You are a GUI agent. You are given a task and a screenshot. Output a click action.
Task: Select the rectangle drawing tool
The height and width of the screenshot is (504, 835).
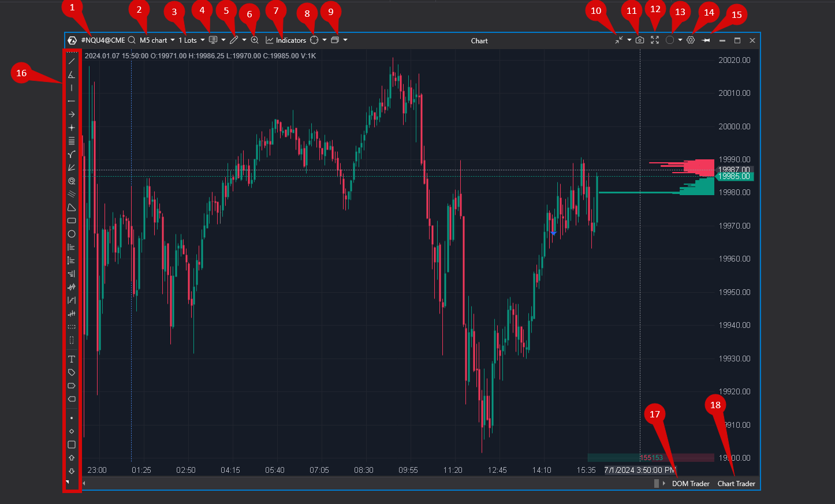point(72,221)
